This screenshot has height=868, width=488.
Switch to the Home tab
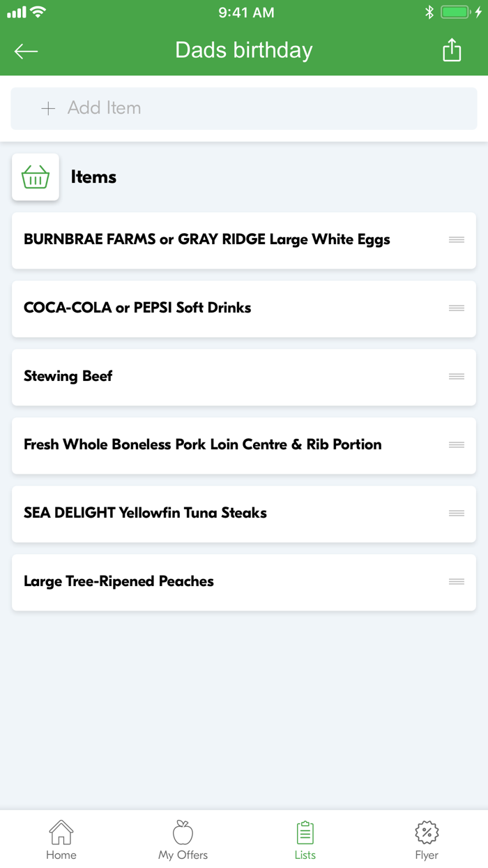click(61, 838)
